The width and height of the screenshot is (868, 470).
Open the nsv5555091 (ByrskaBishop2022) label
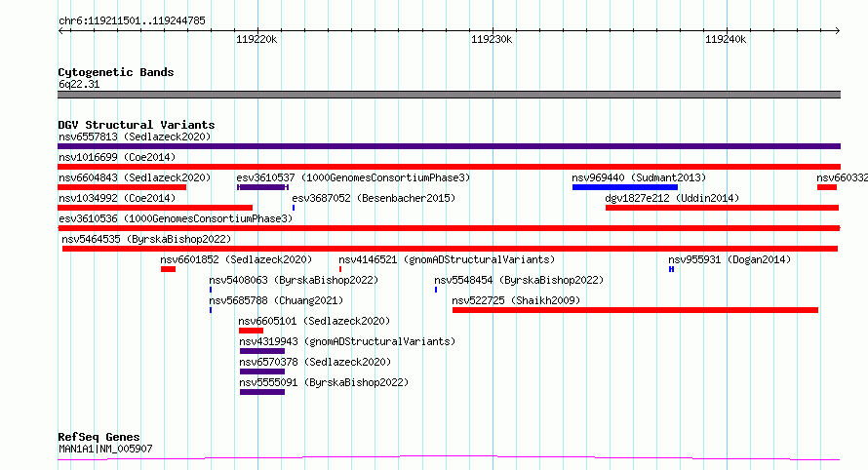(x=324, y=382)
